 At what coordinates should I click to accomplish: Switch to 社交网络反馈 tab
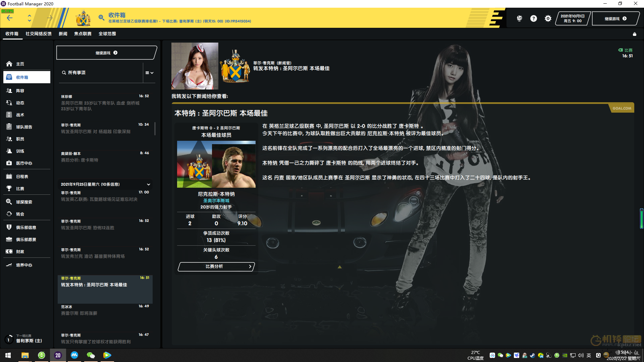[x=39, y=34]
